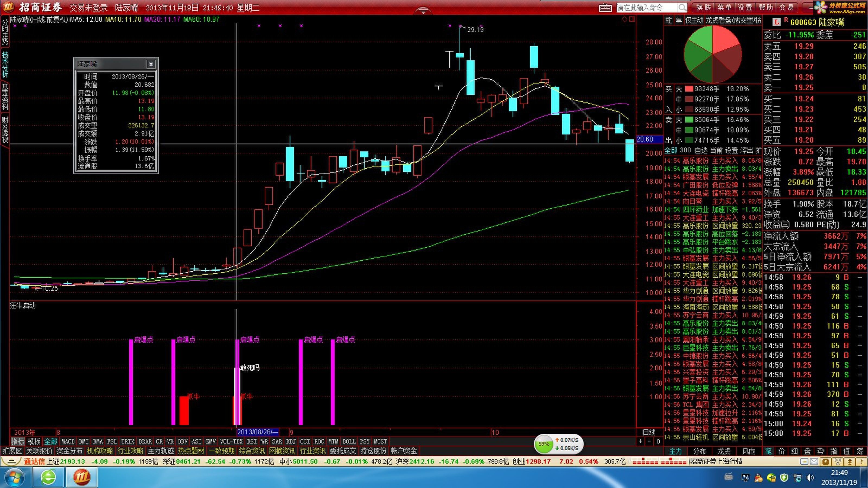Screen dimensions: 868x488
Task: Click the order-flow pie chart
Action: [x=713, y=54]
